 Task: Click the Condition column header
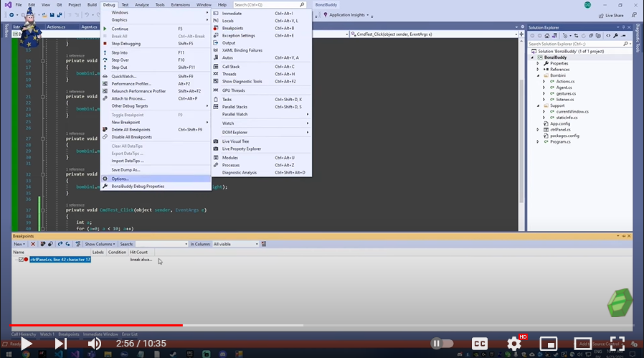click(117, 253)
